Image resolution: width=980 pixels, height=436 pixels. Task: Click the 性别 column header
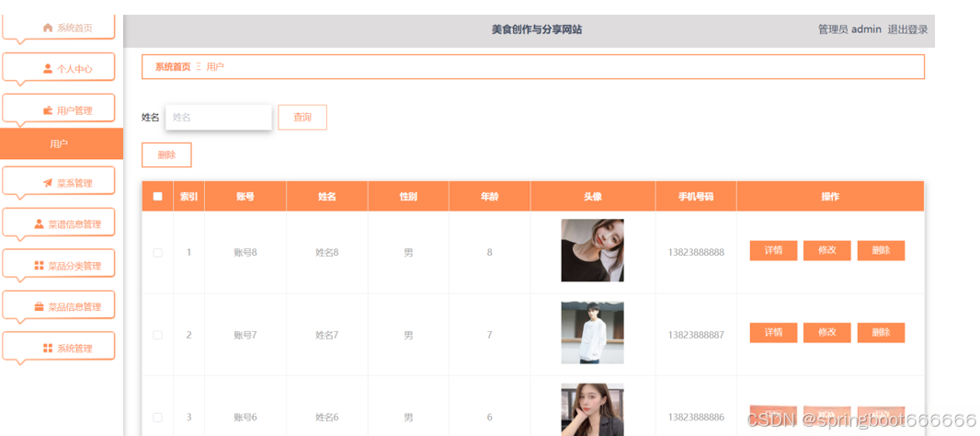(x=408, y=197)
